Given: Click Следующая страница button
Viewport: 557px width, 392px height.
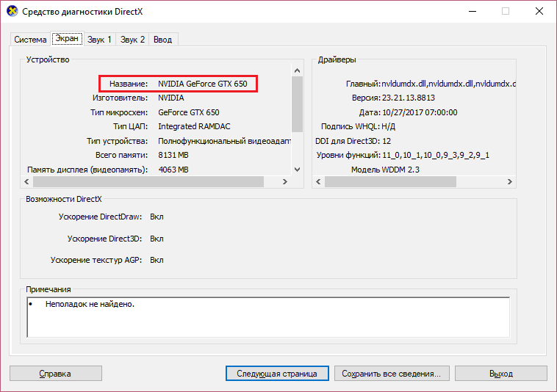Looking at the screenshot, I should [x=277, y=374].
